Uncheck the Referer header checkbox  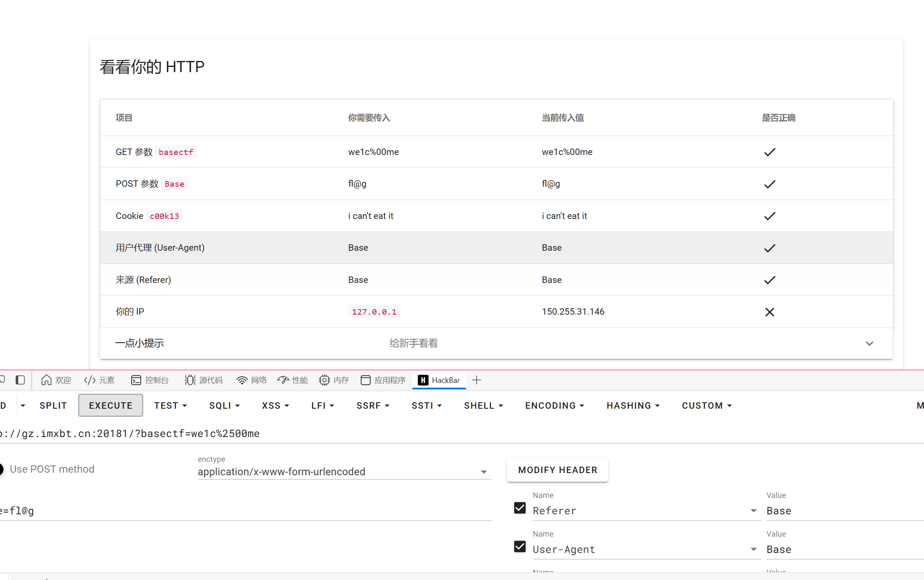pyautogui.click(x=520, y=508)
